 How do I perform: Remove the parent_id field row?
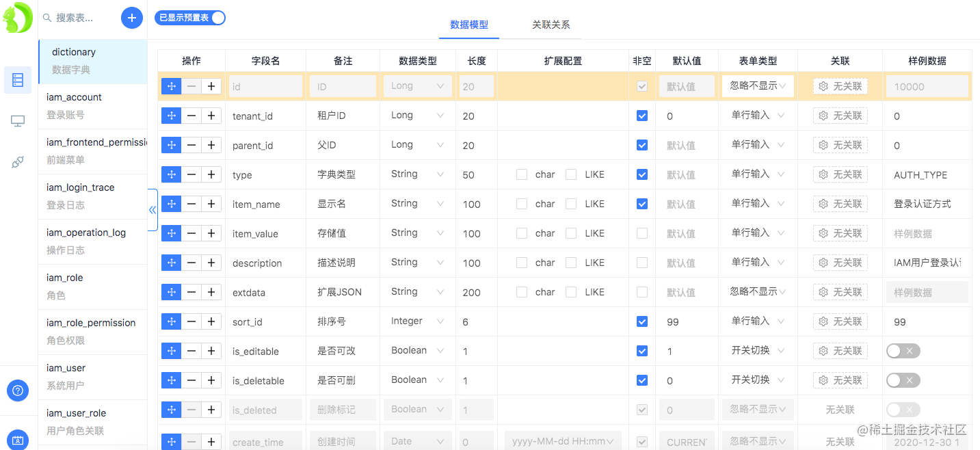pos(191,145)
